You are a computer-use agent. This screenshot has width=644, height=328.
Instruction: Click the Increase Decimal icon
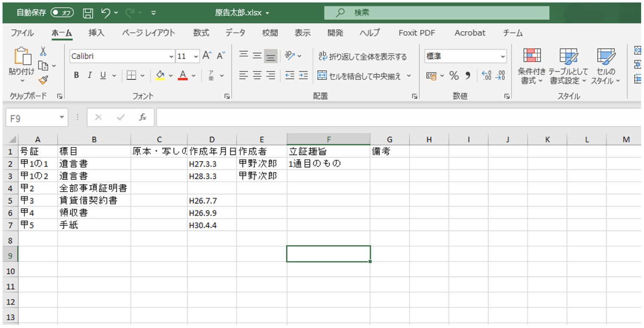486,76
